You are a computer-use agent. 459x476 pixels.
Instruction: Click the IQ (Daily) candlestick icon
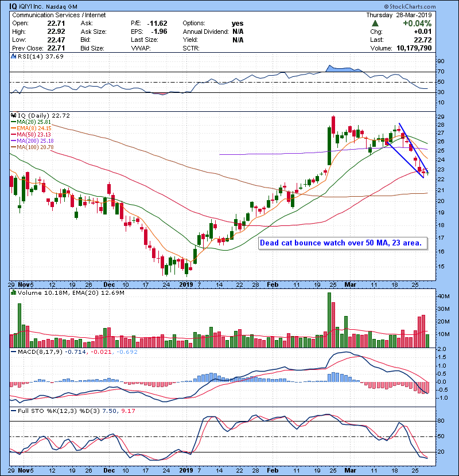click(x=13, y=115)
